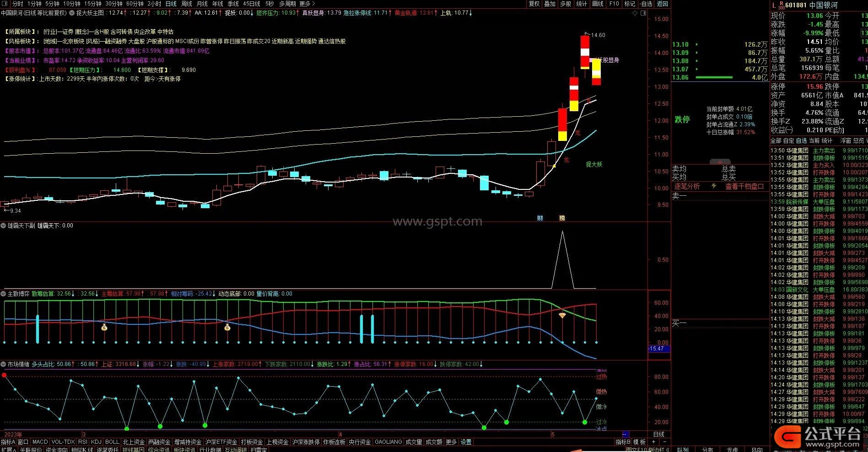868x452 pixels.
Task: Switch to 月线 monthly chart
Action: (x=202, y=4)
